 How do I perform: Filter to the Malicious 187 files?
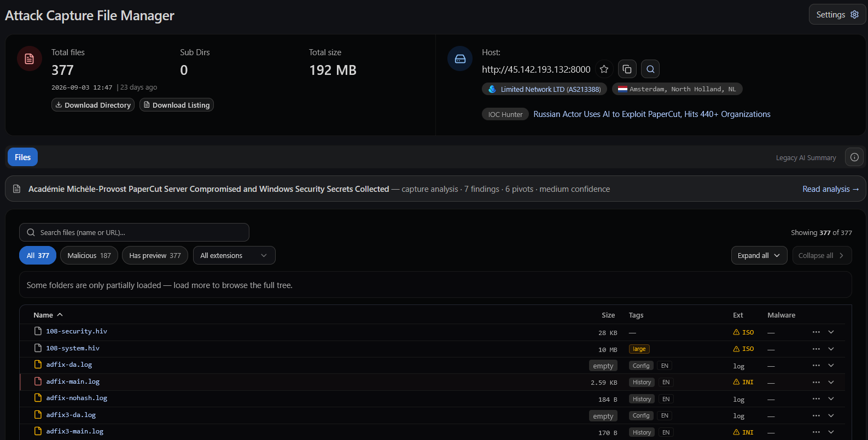point(89,256)
